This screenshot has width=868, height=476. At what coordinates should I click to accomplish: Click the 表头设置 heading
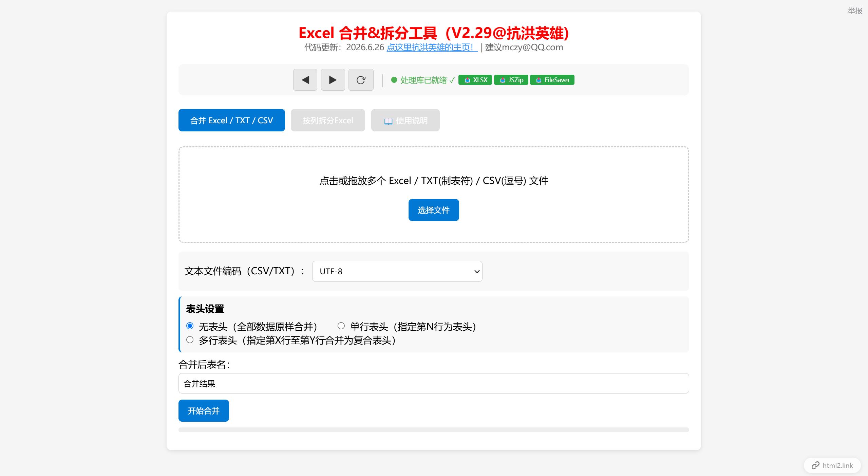click(x=205, y=309)
